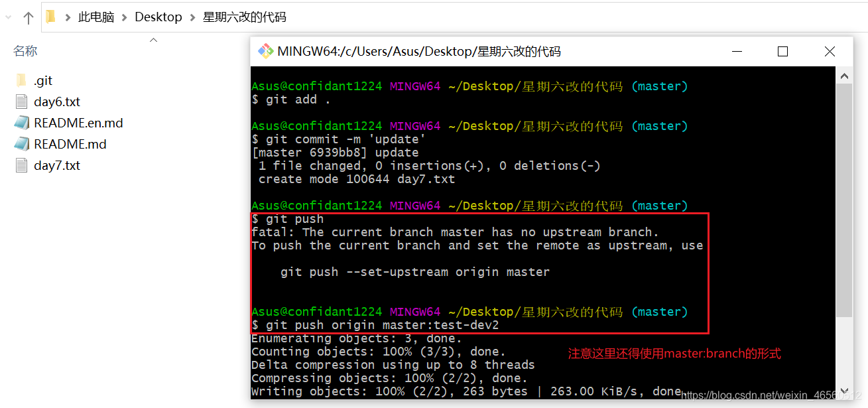
Task: Click the terminal scrollbar up arrow
Action: pyautogui.click(x=844, y=76)
